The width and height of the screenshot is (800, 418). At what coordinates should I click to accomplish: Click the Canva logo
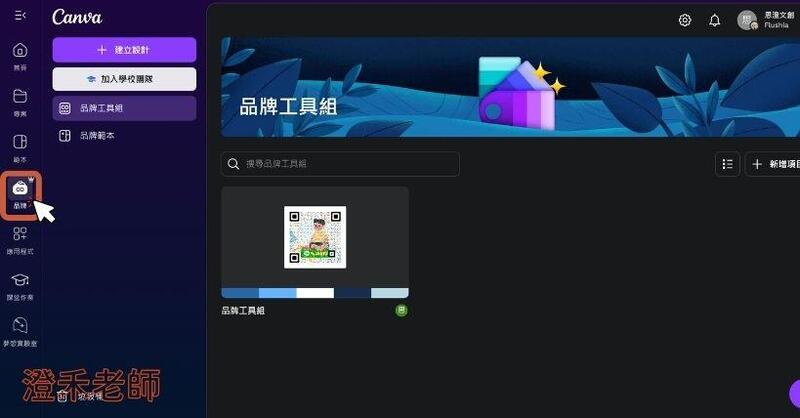77,17
